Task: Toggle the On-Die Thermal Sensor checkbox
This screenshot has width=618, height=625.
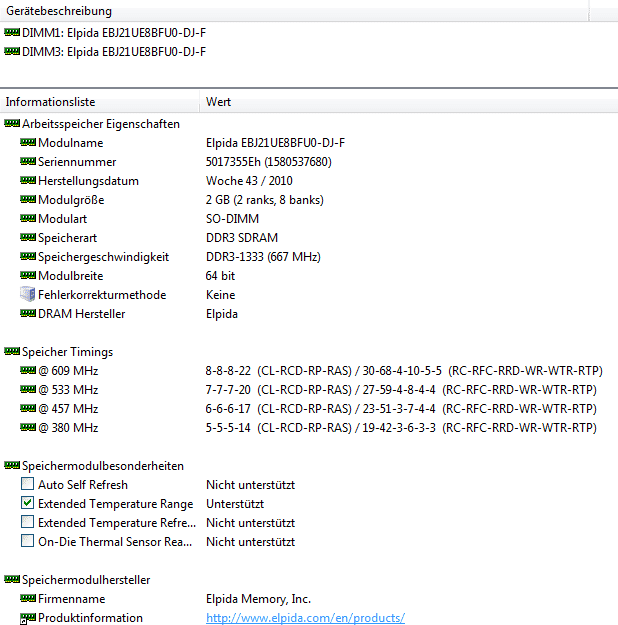Action: [28, 541]
